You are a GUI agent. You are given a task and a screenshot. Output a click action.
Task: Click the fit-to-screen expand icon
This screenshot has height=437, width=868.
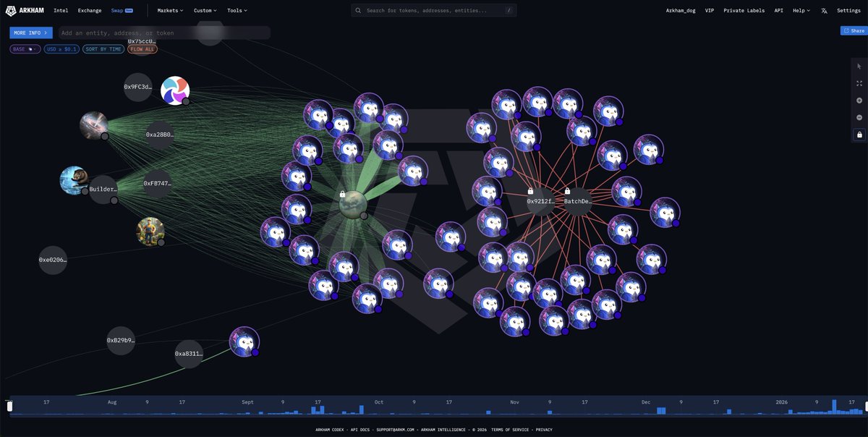click(x=859, y=83)
